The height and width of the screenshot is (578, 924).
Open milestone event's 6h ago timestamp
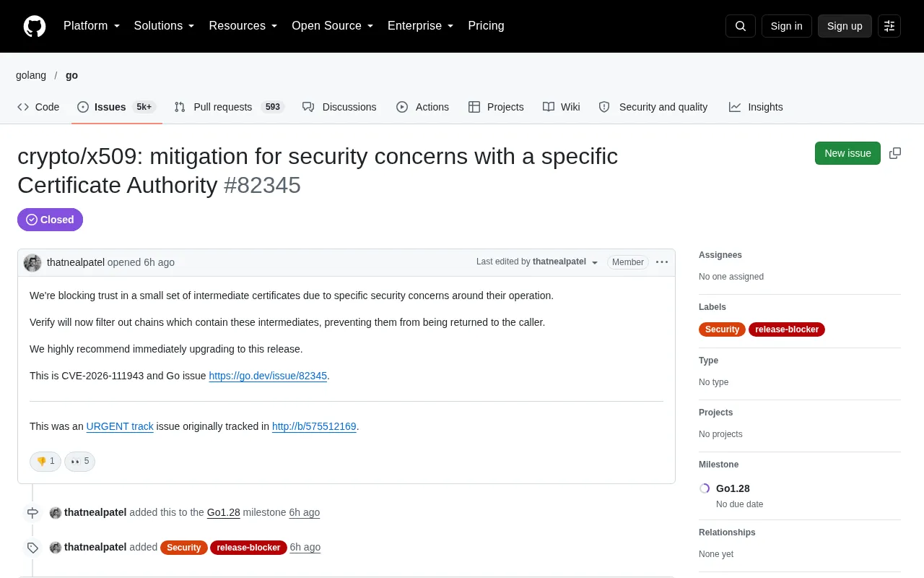(x=305, y=512)
